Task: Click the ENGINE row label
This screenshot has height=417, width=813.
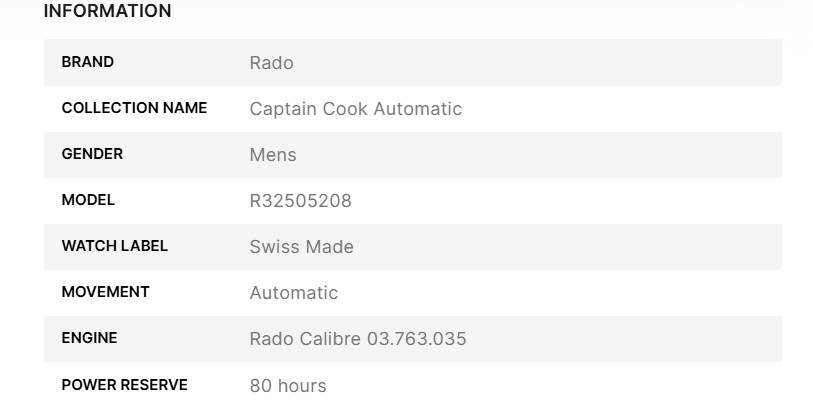Action: pyautogui.click(x=89, y=338)
